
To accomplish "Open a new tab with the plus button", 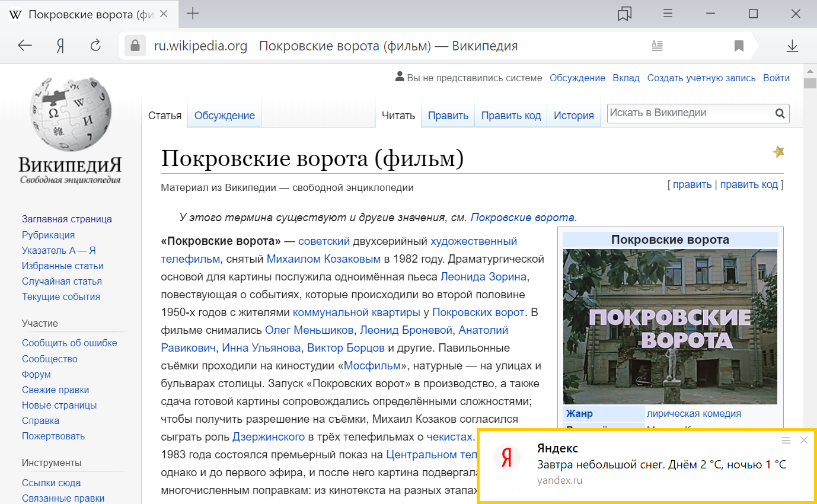I will [x=193, y=14].
